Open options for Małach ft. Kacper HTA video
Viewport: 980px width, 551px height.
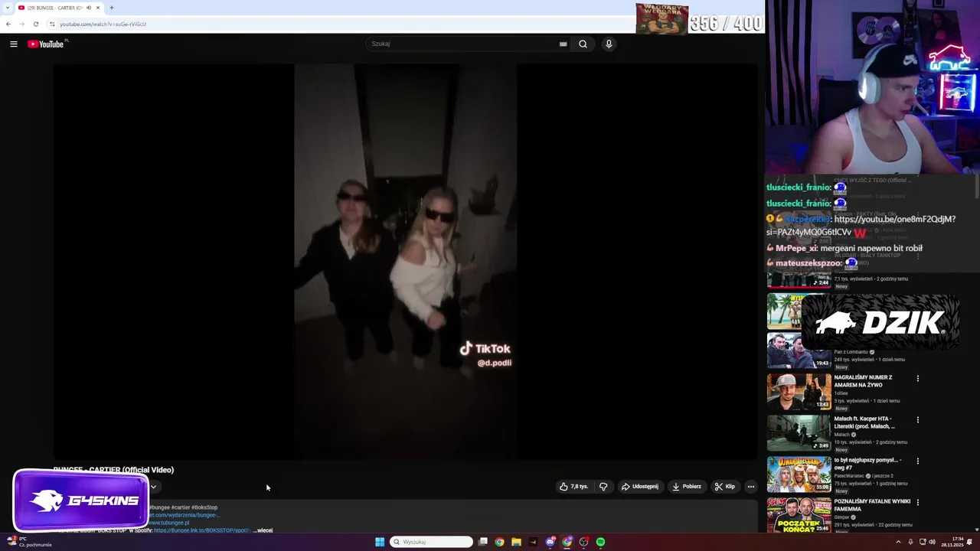(917, 419)
